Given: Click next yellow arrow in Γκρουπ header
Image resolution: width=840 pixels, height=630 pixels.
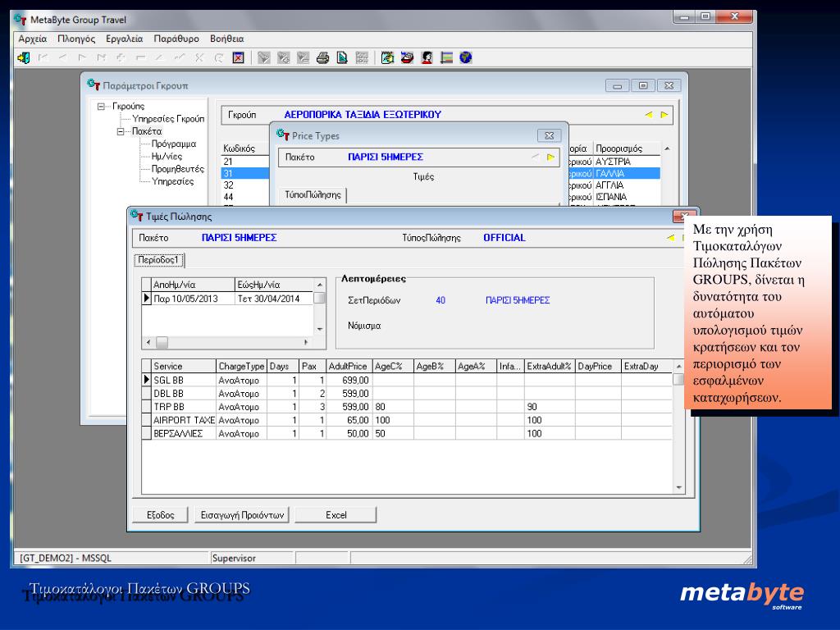Looking at the screenshot, I should (x=664, y=115).
